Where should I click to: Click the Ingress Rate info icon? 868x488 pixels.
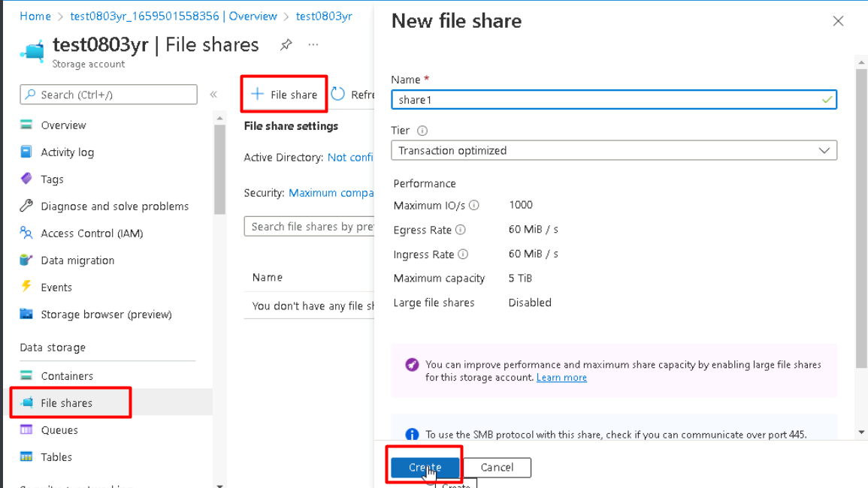tap(463, 254)
